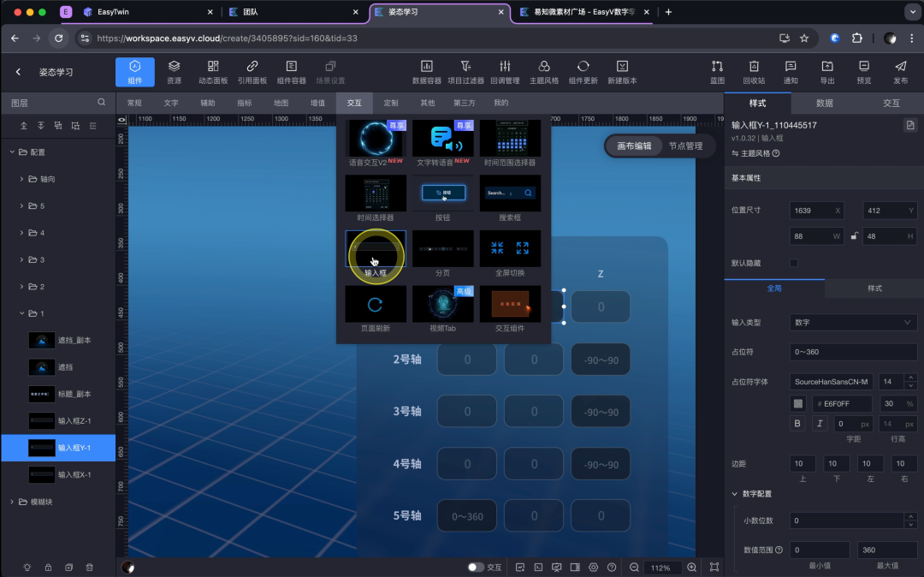924x577 pixels.
Task: Switch to the 交互 tab in right panel
Action: click(891, 103)
